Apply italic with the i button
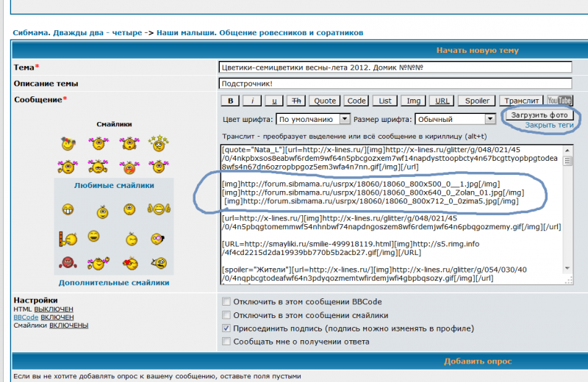Screen dimensions: 588x382 coord(252,101)
